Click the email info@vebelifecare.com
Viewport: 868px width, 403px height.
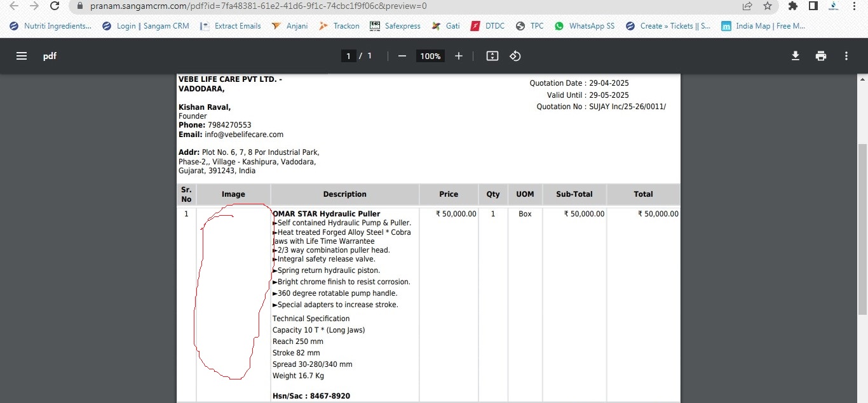(244, 135)
